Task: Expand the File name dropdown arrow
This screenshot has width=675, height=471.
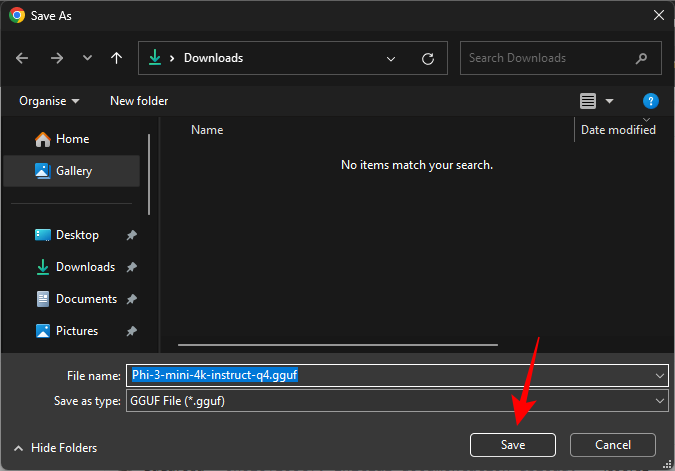Action: 660,376
